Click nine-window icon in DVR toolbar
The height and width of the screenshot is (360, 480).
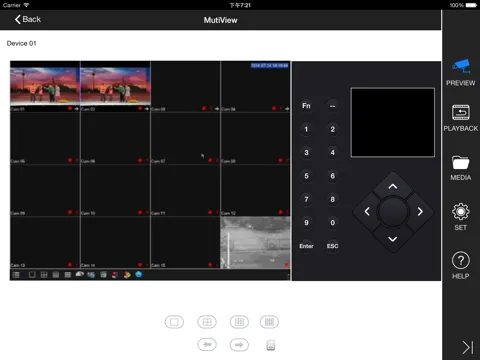click(x=68, y=275)
